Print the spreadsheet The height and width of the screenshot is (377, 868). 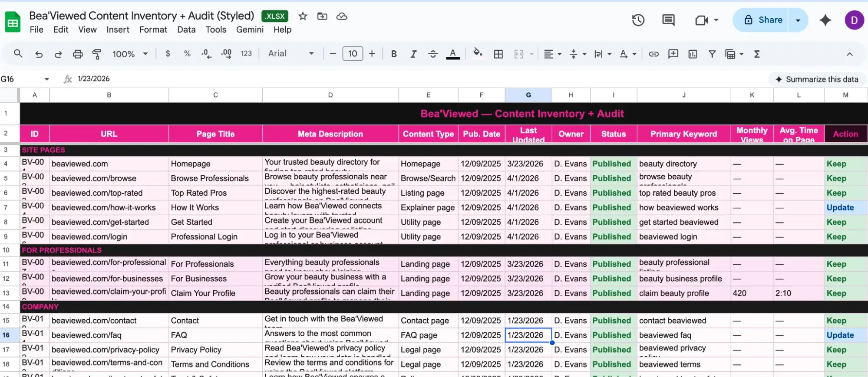pos(77,54)
